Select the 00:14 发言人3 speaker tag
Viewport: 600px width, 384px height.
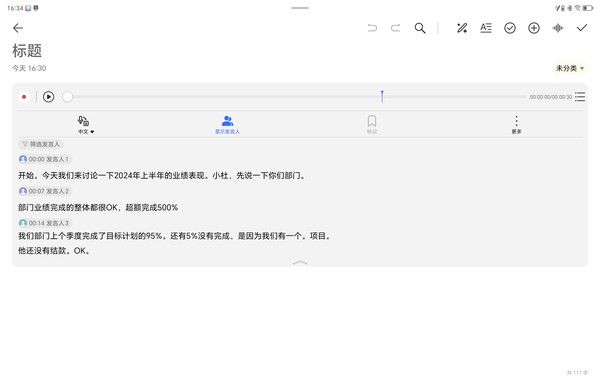[45, 223]
